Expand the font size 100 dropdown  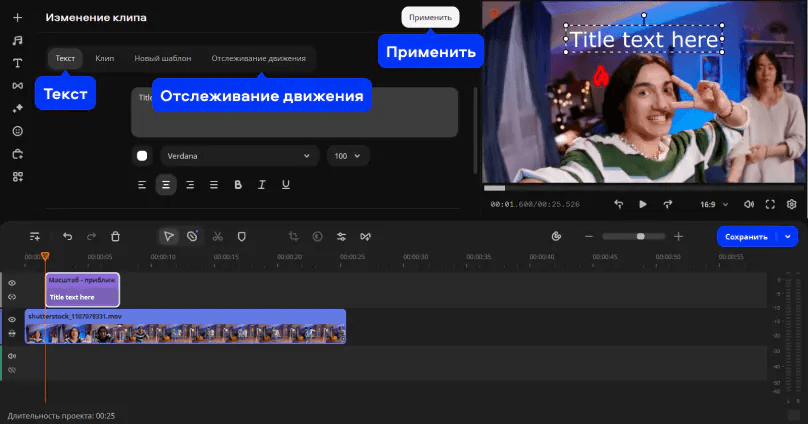click(x=348, y=156)
